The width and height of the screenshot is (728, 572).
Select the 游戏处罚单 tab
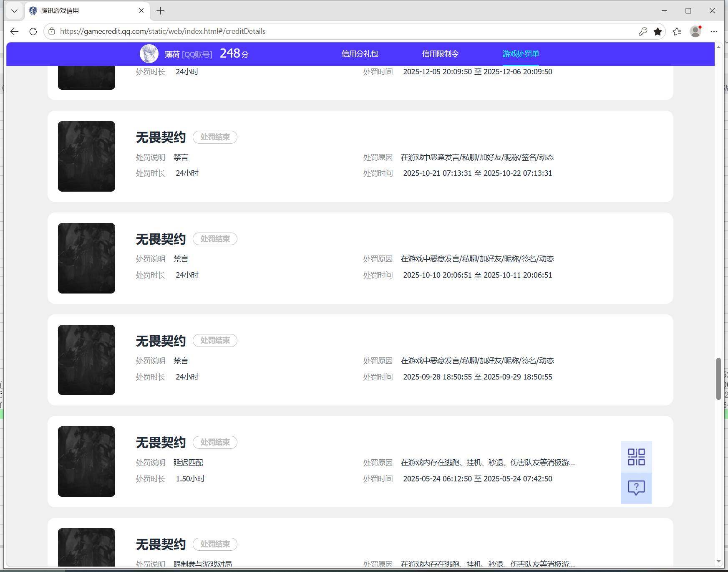(x=521, y=54)
